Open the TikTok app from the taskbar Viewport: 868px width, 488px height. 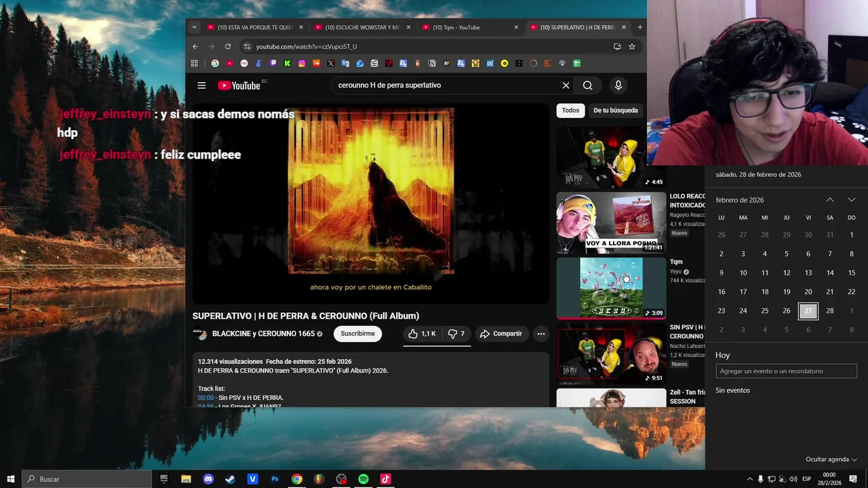(x=385, y=479)
